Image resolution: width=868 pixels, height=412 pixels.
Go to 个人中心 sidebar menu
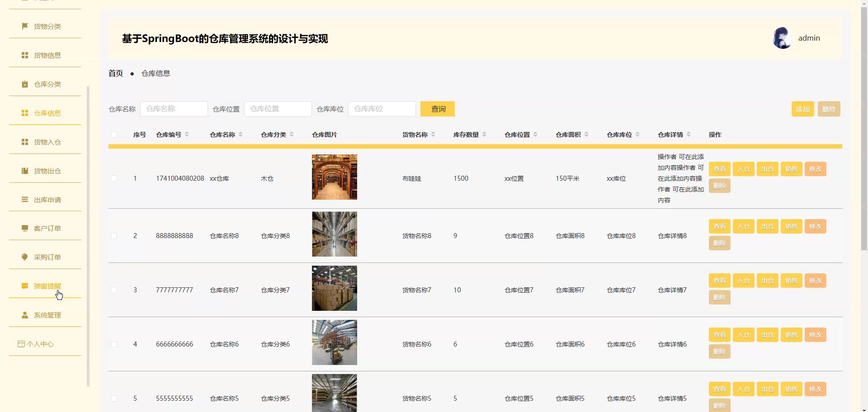click(x=40, y=344)
